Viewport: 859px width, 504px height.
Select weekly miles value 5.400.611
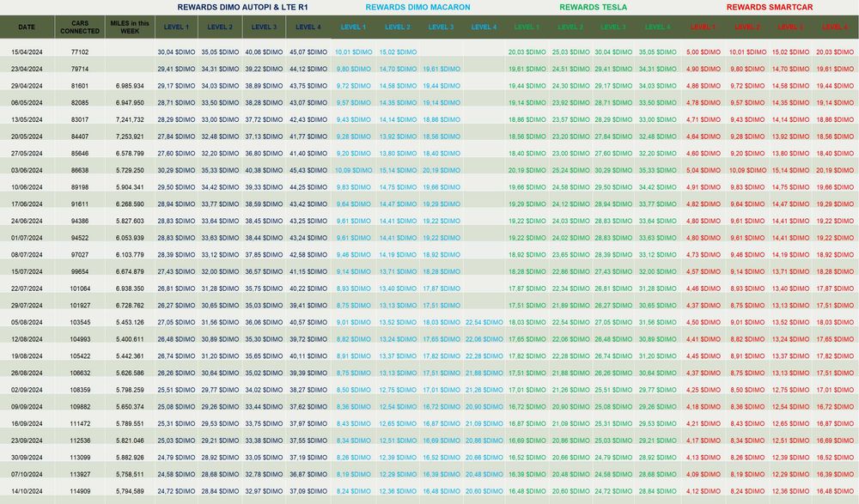130,340
